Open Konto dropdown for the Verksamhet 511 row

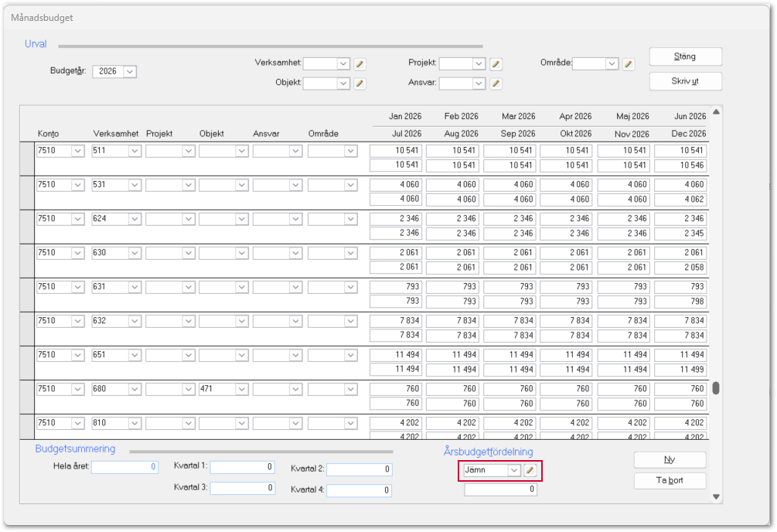click(77, 151)
